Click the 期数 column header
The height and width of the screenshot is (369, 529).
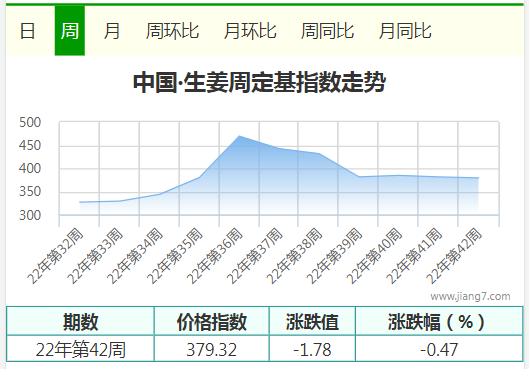click(x=80, y=321)
